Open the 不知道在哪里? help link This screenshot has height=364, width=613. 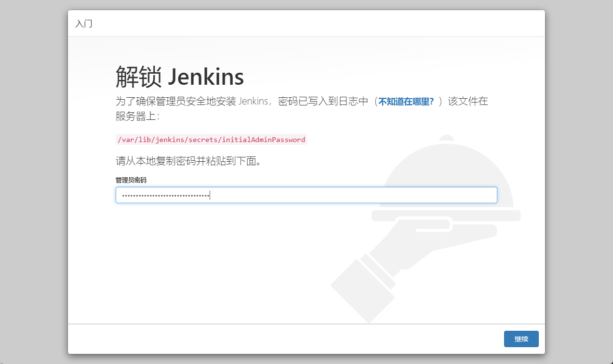tap(406, 102)
